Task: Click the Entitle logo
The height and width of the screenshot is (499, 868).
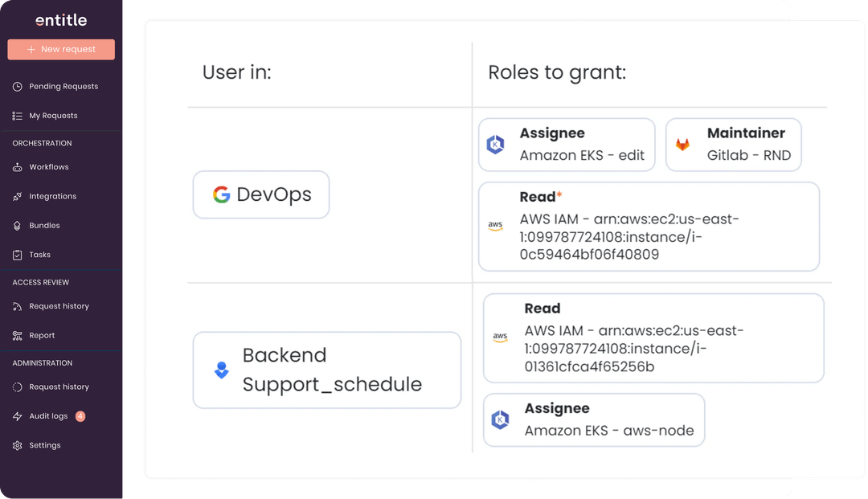Action: tap(60, 19)
